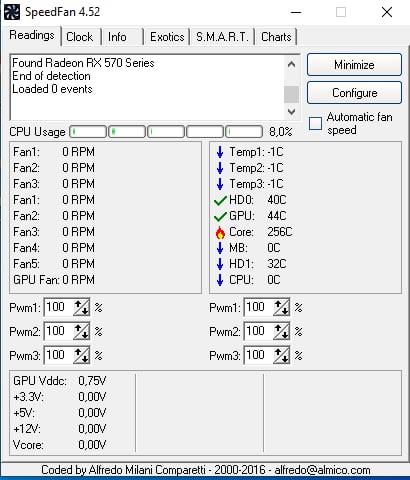Viewport: 410px width, 480px height.
Task: Select the 'Found Radeon RX 570 Series' log line
Action: coord(83,63)
